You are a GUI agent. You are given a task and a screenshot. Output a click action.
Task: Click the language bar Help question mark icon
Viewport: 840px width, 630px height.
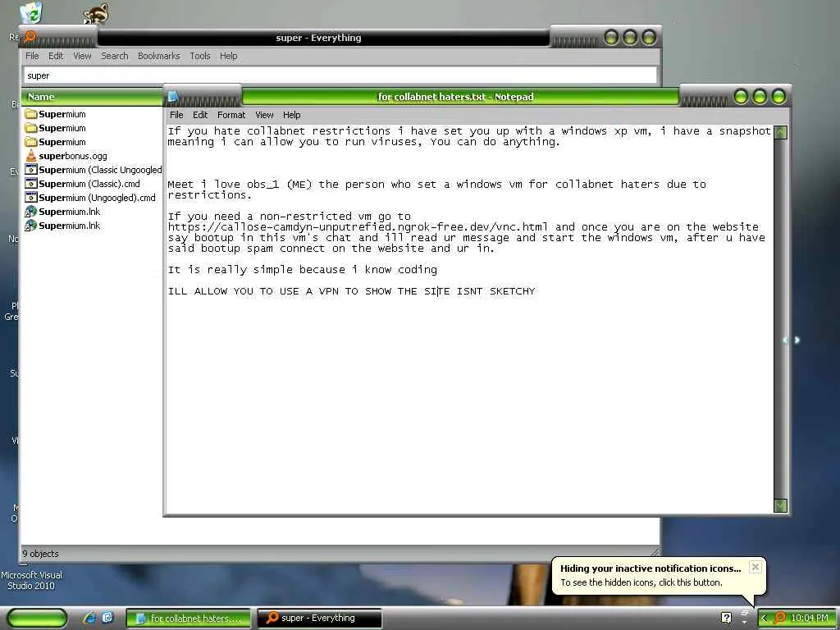point(726,619)
